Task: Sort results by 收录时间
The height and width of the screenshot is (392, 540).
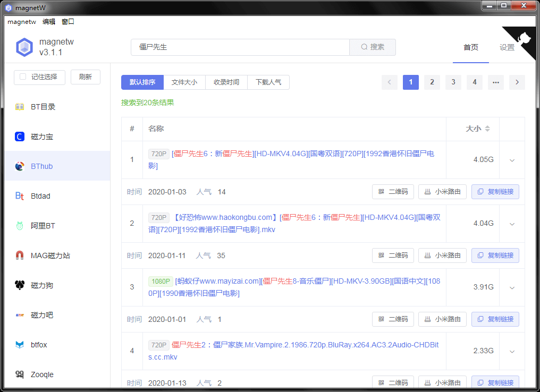Action: tap(226, 82)
